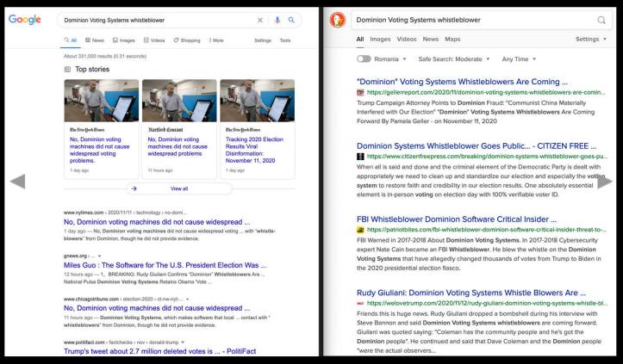The width and height of the screenshot is (623, 364).
Task: Open the Rudy Giuliani whistleblowers result link
Action: click(x=470, y=292)
